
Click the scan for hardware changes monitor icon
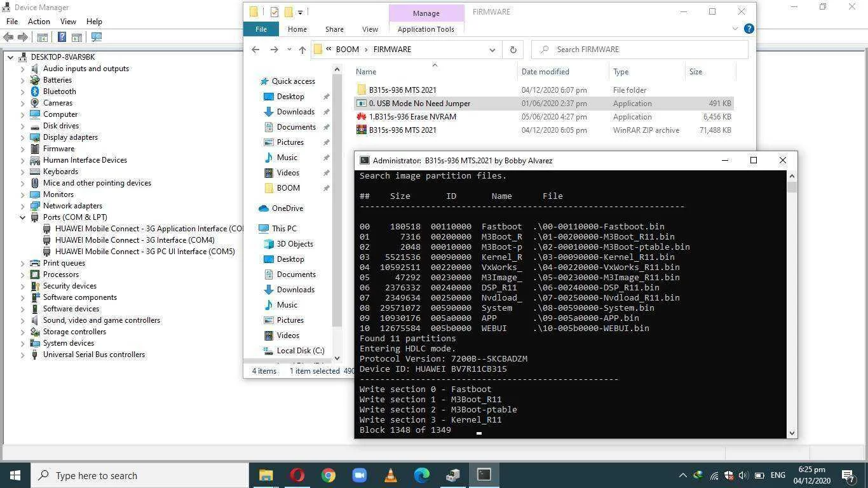tap(97, 37)
